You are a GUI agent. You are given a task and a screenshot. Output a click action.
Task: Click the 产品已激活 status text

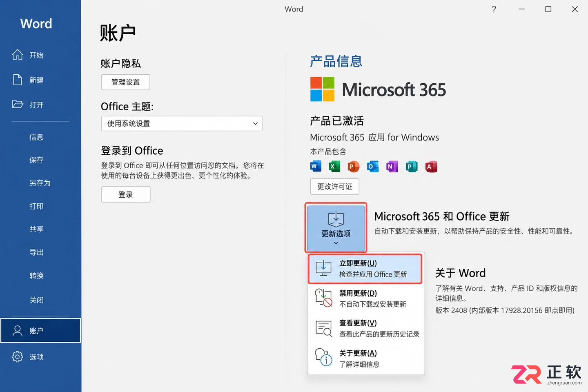pyautogui.click(x=337, y=121)
